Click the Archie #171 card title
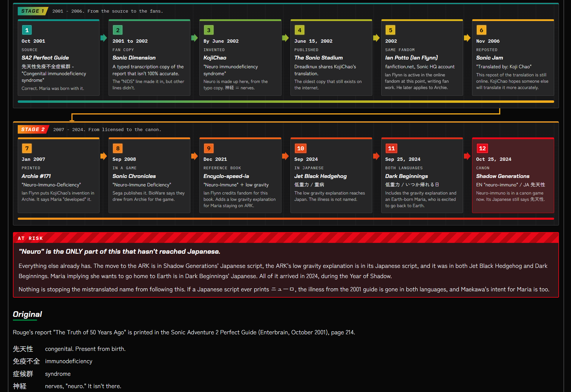571x392 pixels. tap(36, 176)
